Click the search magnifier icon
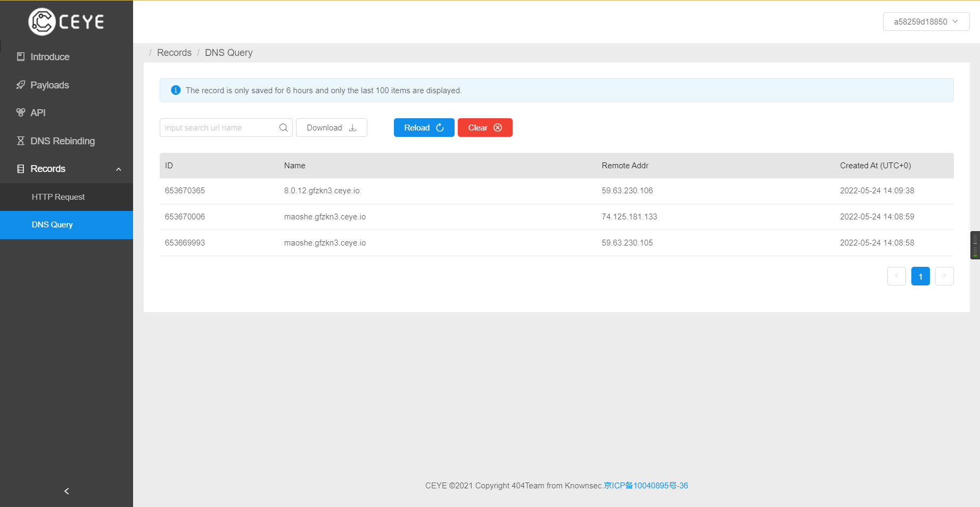This screenshot has height=507, width=980. click(x=283, y=128)
